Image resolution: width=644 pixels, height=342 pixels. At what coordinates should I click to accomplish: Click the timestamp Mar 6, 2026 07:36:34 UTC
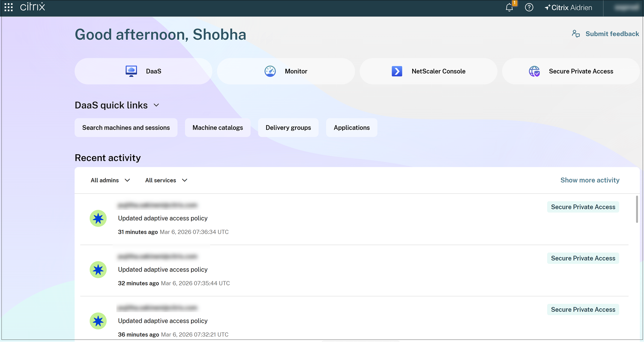[x=194, y=232]
